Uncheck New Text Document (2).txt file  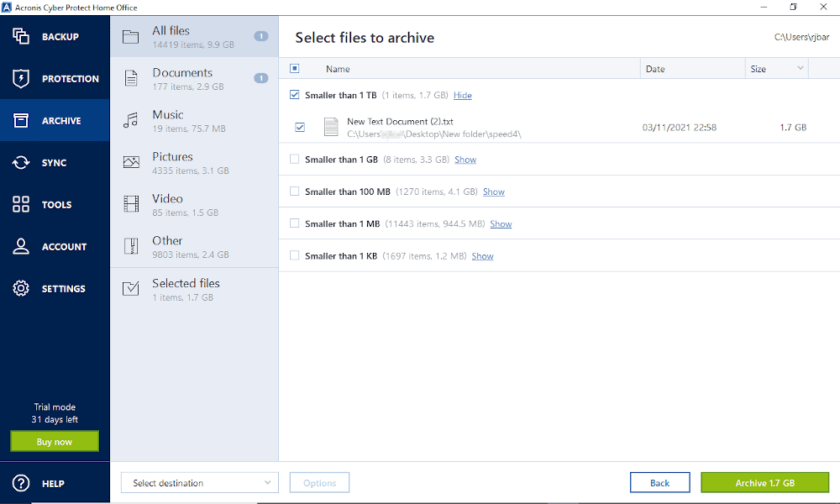pos(300,128)
